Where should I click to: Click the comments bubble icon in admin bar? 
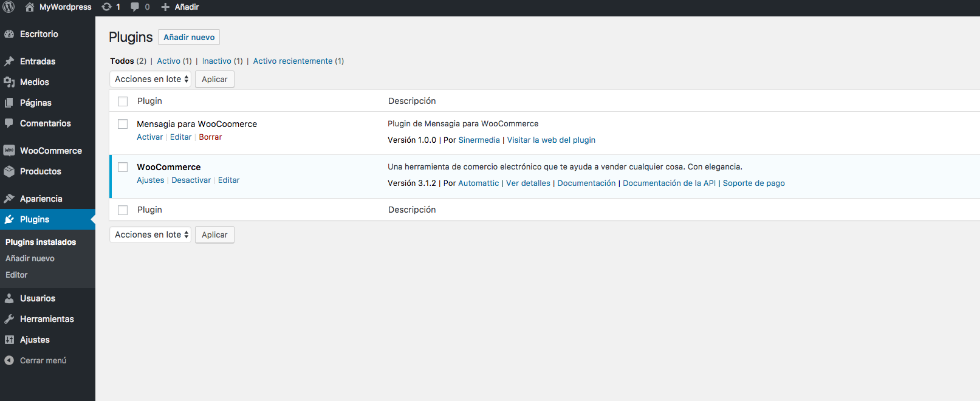135,7
